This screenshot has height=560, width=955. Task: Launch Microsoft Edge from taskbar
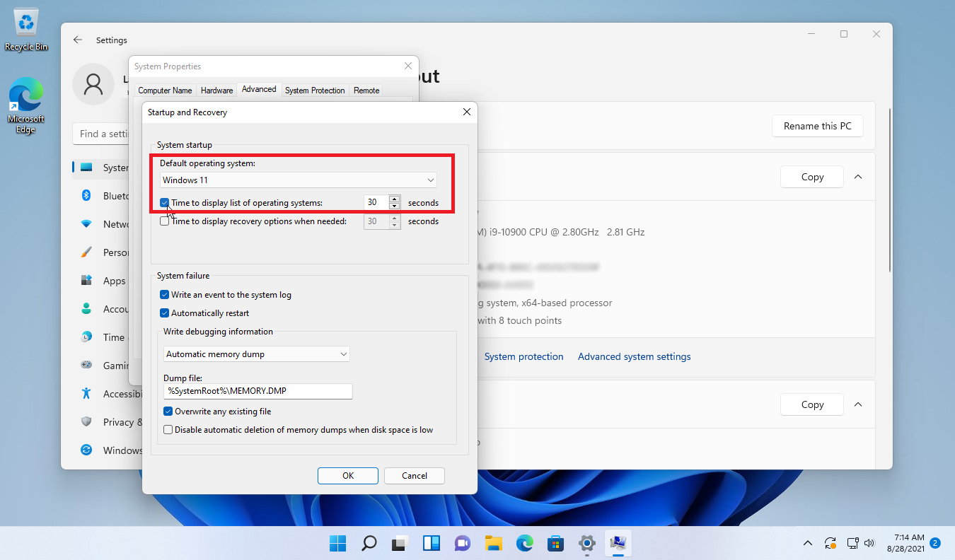524,543
